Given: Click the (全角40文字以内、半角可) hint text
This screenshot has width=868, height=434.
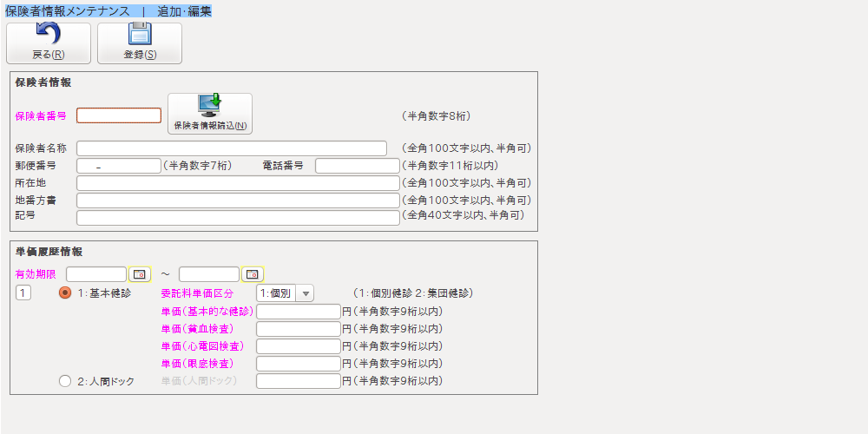Looking at the screenshot, I should [463, 214].
